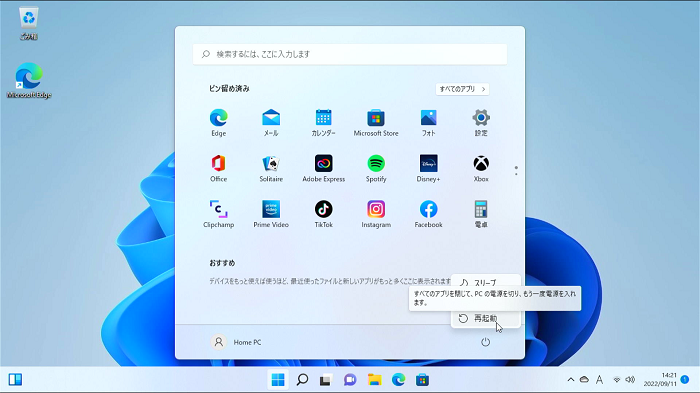Image resolution: width=700 pixels, height=393 pixels.
Task: Open the 設定 gear app
Action: pos(481,122)
